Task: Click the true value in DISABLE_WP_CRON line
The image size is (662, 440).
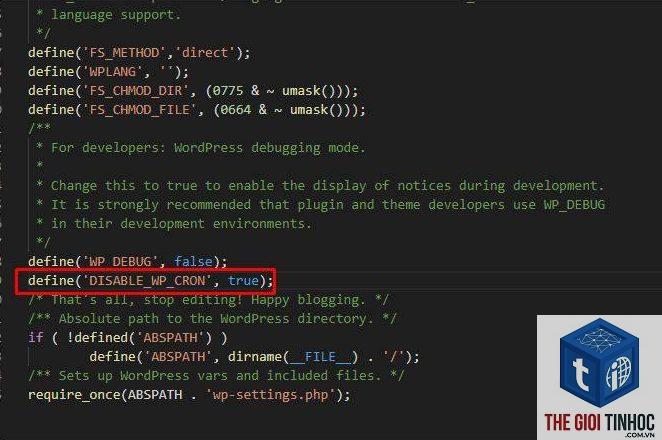Action: click(x=243, y=281)
